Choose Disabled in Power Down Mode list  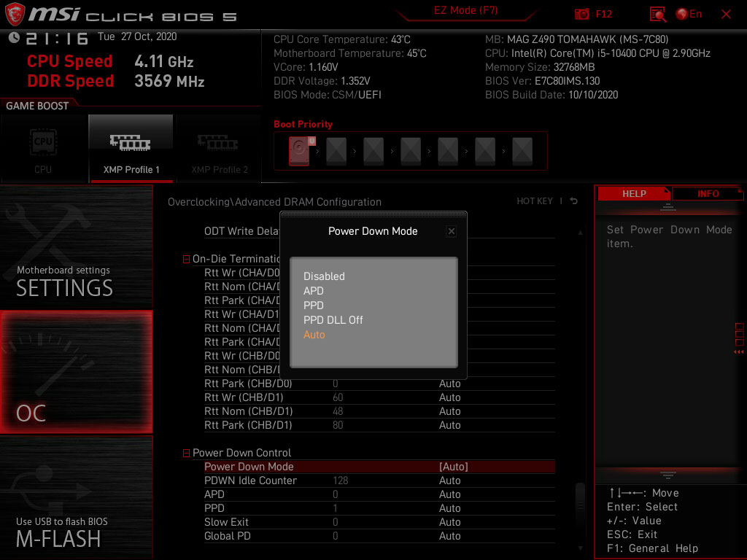(324, 276)
